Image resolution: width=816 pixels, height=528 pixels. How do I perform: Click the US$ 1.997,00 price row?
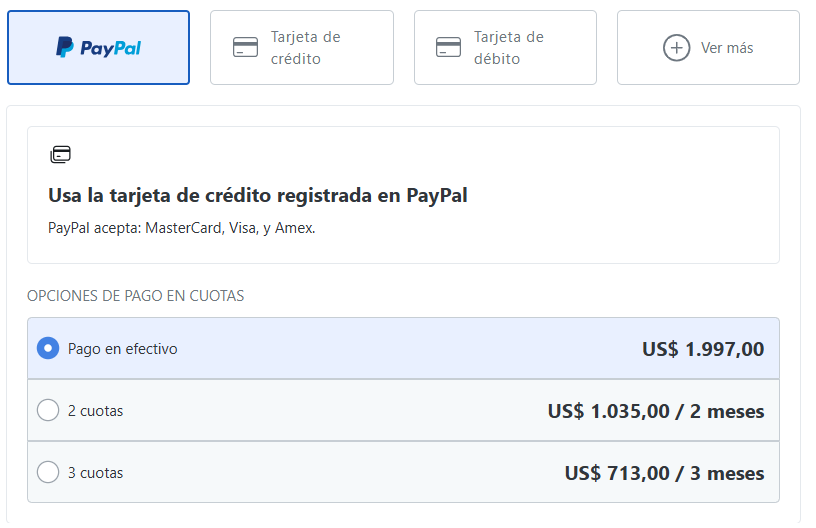pyautogui.click(x=403, y=348)
